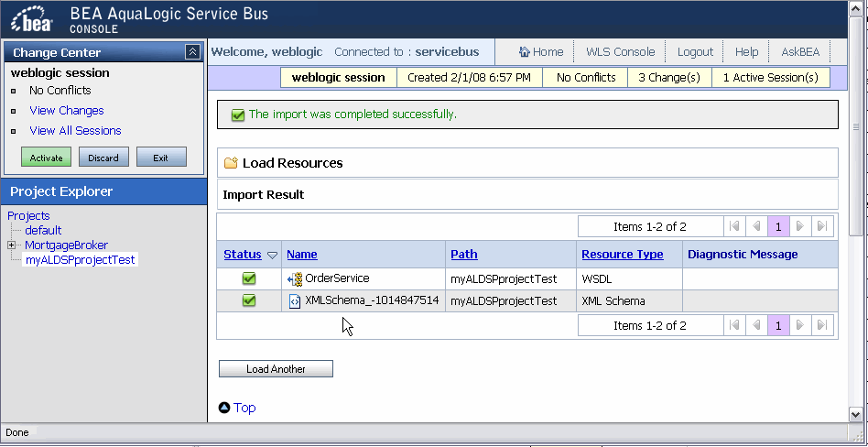Select the default project
The height and width of the screenshot is (447, 868).
[43, 231]
